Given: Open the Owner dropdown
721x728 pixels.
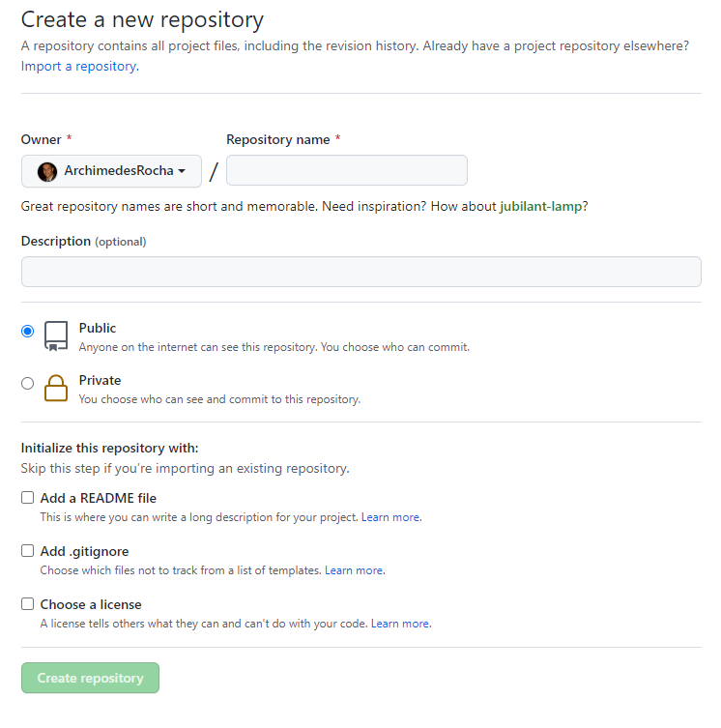Looking at the screenshot, I should 111,171.
